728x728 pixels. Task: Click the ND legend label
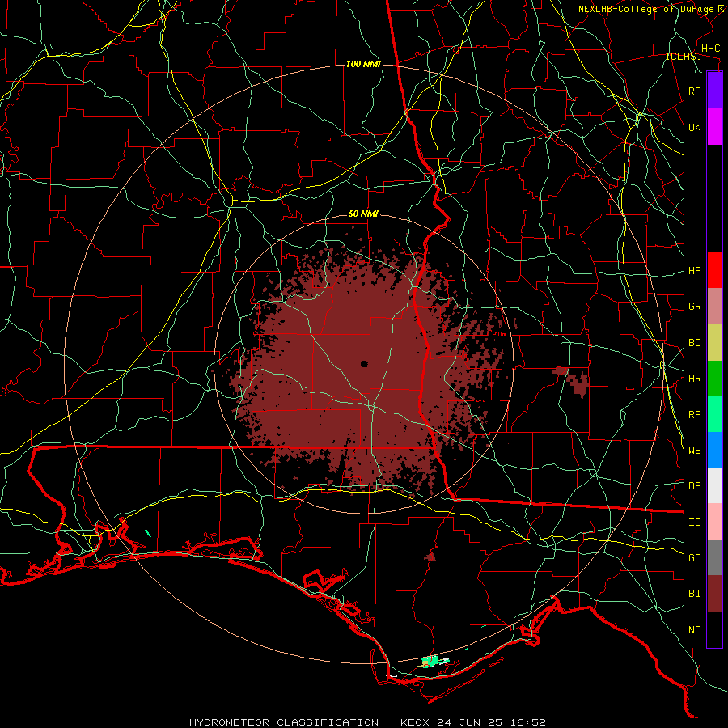tap(695, 630)
